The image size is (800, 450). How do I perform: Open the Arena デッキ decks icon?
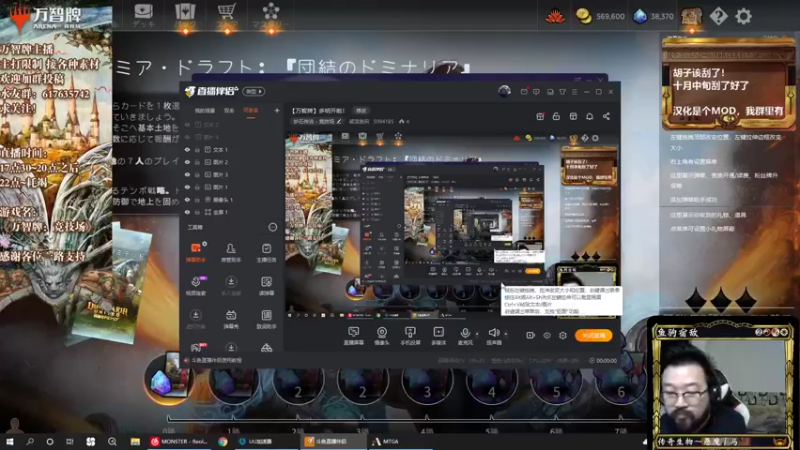(143, 15)
